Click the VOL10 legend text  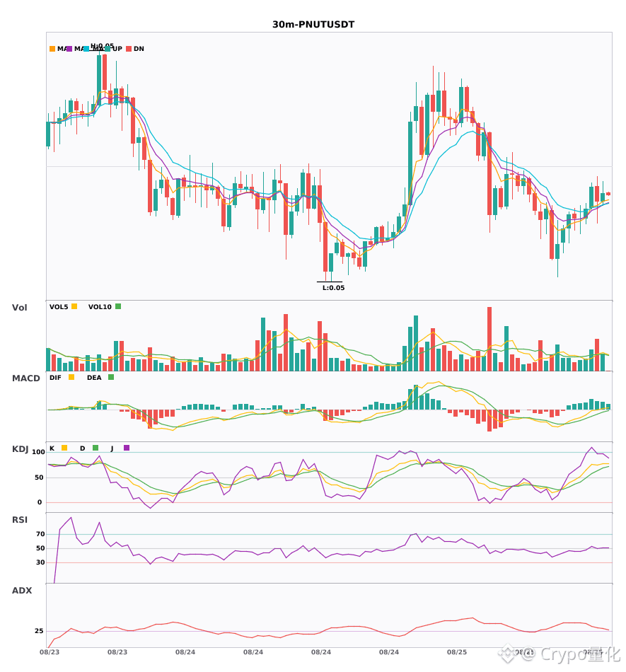pos(100,307)
